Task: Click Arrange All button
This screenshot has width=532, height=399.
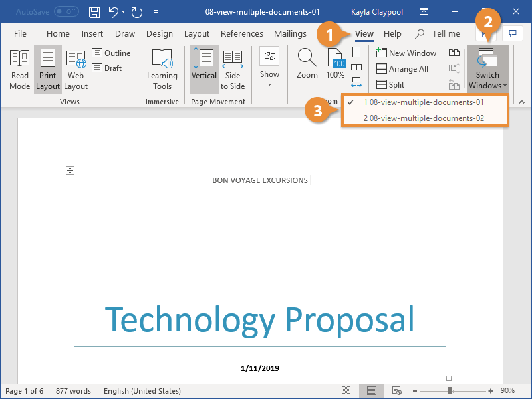Action: (402, 69)
